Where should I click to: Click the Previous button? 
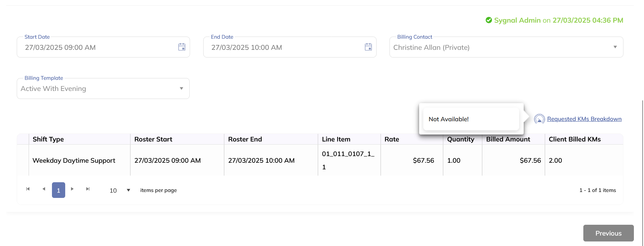point(608,233)
